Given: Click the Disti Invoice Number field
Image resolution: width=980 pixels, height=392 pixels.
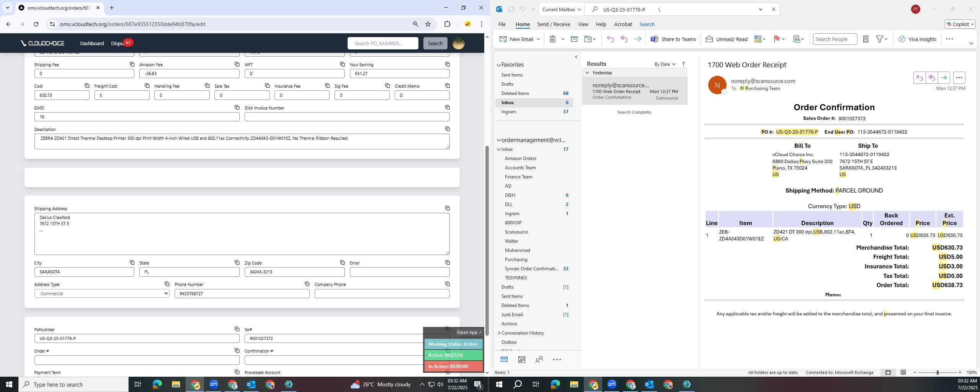Looking at the screenshot, I should pyautogui.click(x=347, y=117).
